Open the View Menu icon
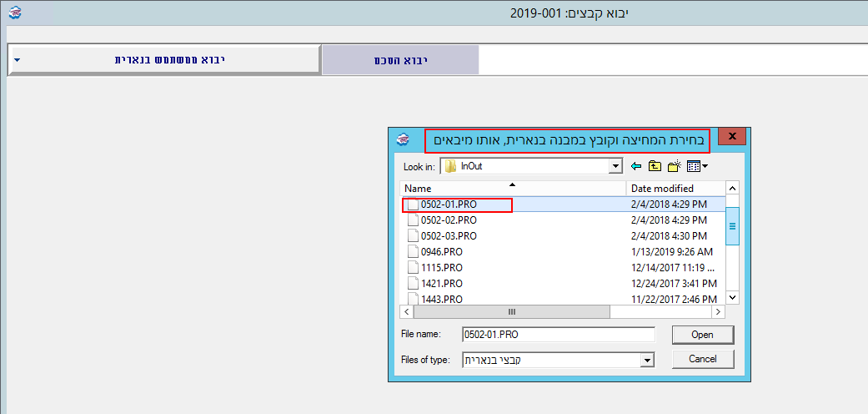 pos(697,166)
